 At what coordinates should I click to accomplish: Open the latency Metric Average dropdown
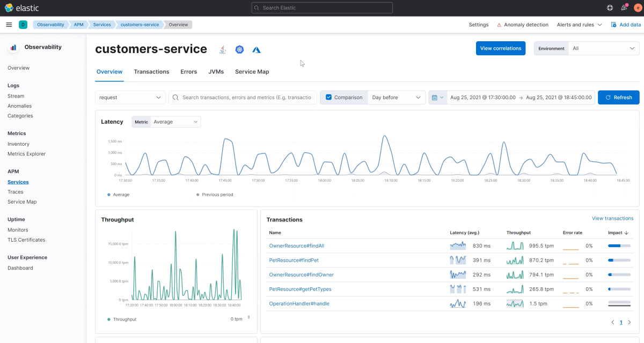pyautogui.click(x=175, y=122)
